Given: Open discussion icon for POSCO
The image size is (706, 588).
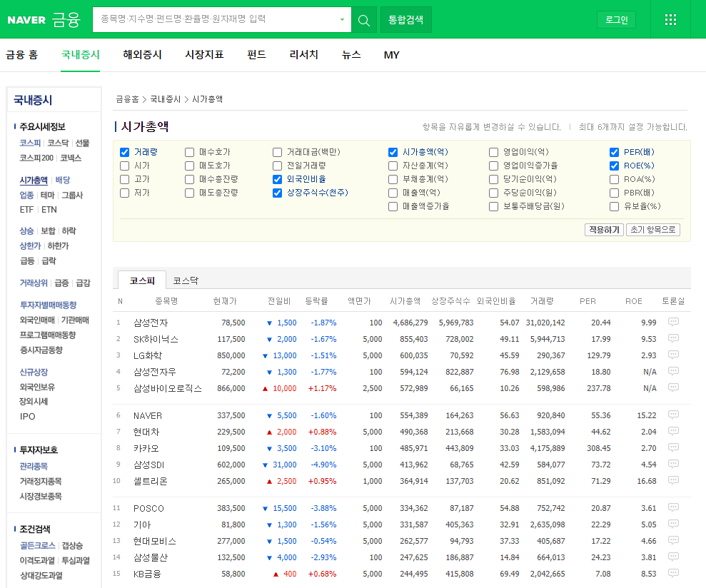Looking at the screenshot, I should (673, 507).
